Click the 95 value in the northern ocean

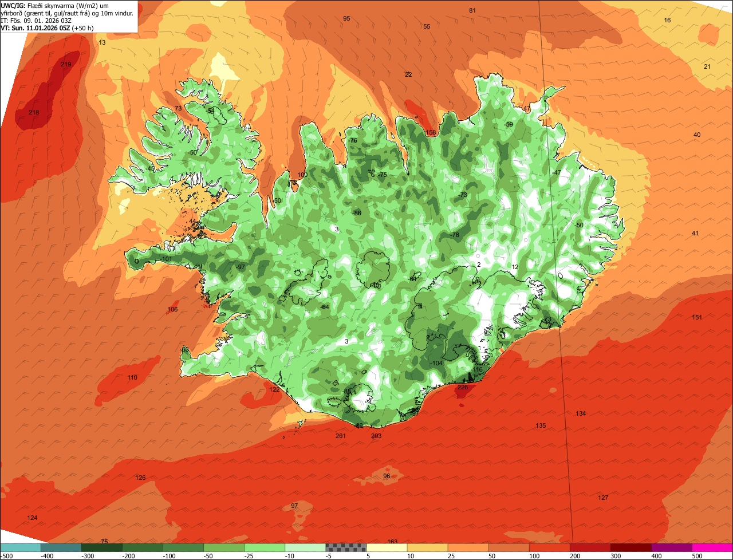pyautogui.click(x=346, y=18)
